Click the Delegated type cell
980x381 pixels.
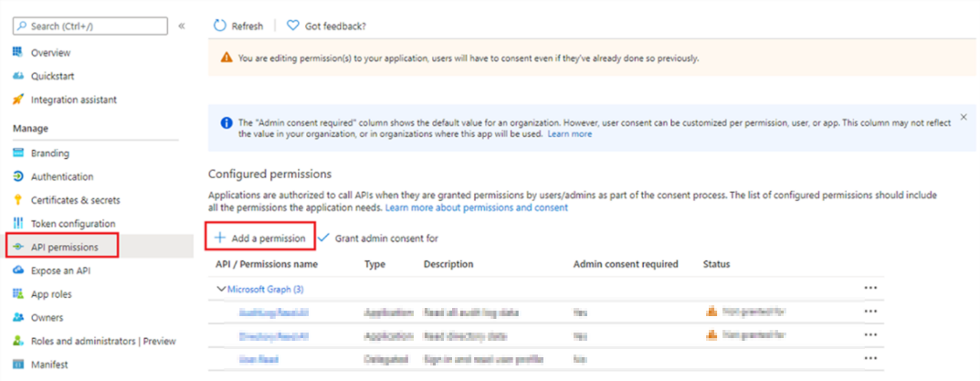(386, 360)
